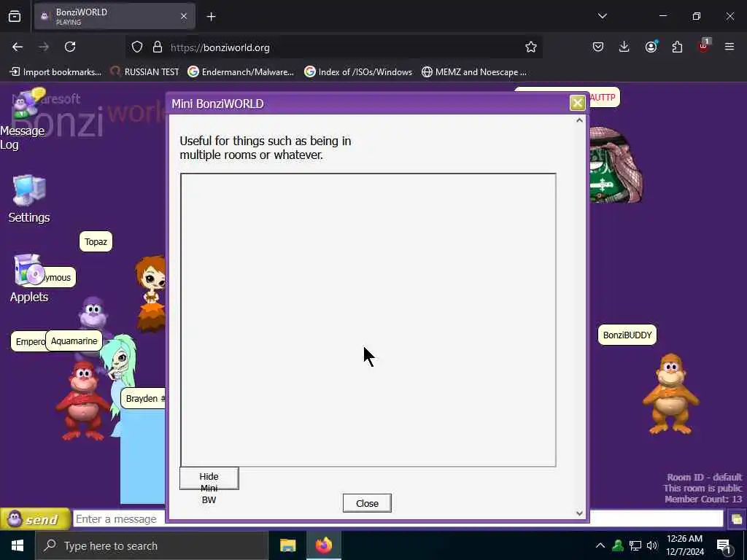
Task: Open the Endermanch/Malware bookmark
Action: pyautogui.click(x=241, y=72)
